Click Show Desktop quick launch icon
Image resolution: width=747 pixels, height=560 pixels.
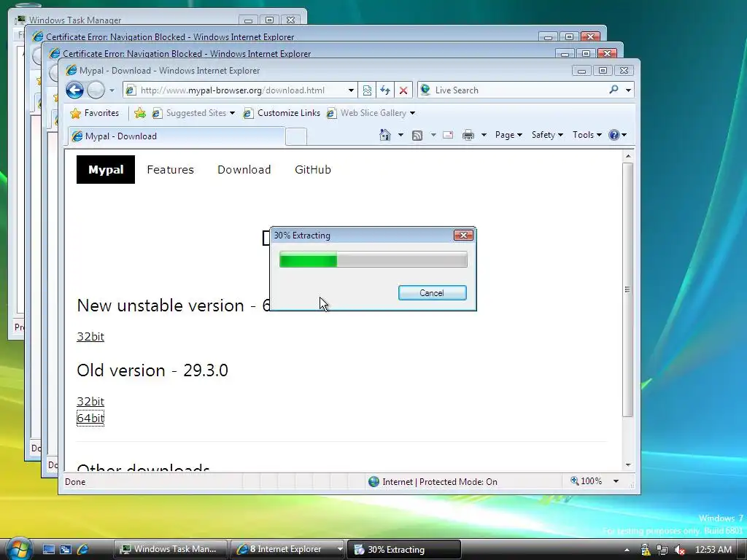pos(49,549)
